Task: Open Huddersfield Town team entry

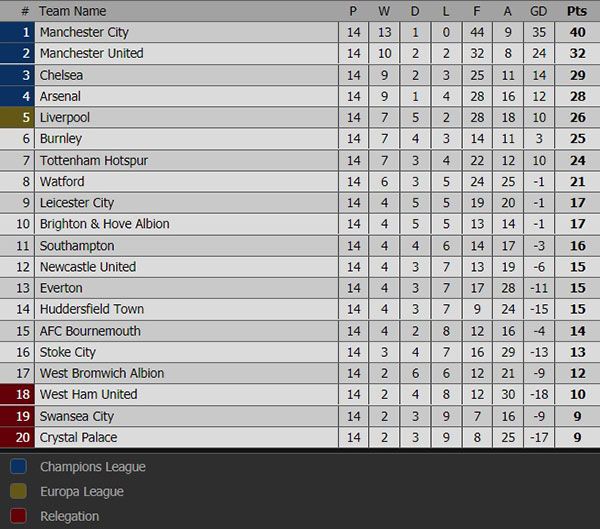Action: point(92,309)
